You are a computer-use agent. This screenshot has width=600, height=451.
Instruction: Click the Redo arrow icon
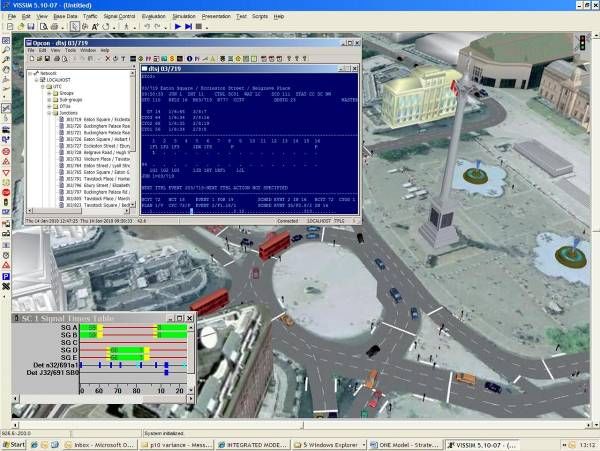tap(157, 26)
